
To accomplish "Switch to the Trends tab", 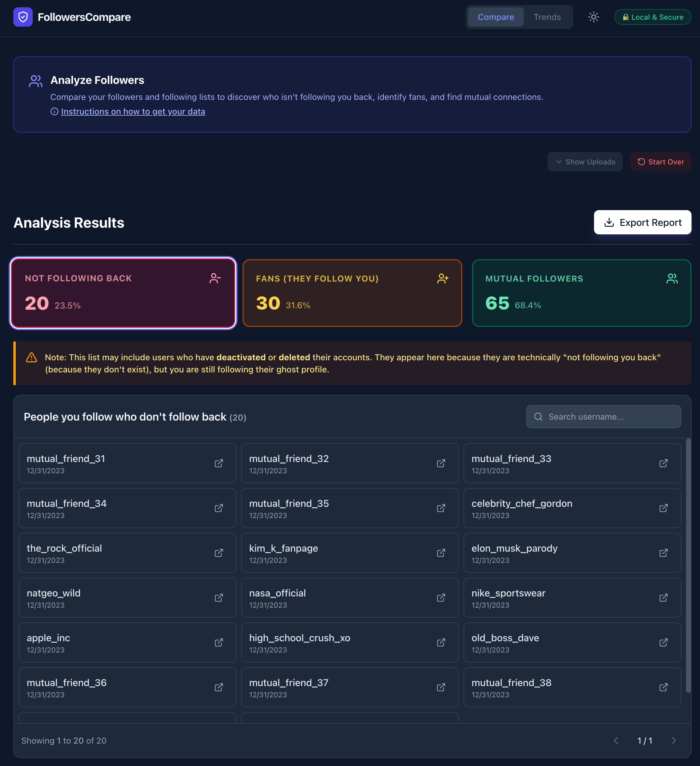I will click(x=547, y=17).
